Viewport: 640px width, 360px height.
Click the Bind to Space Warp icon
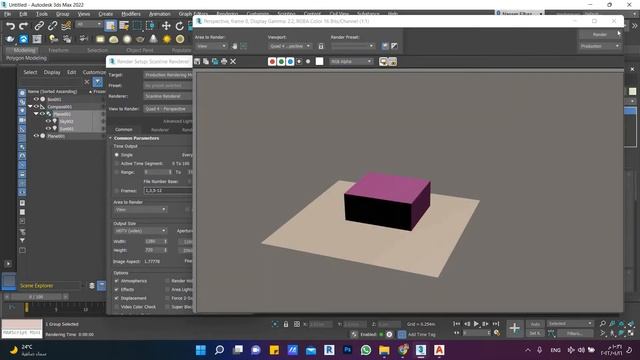pyautogui.click(x=66, y=26)
